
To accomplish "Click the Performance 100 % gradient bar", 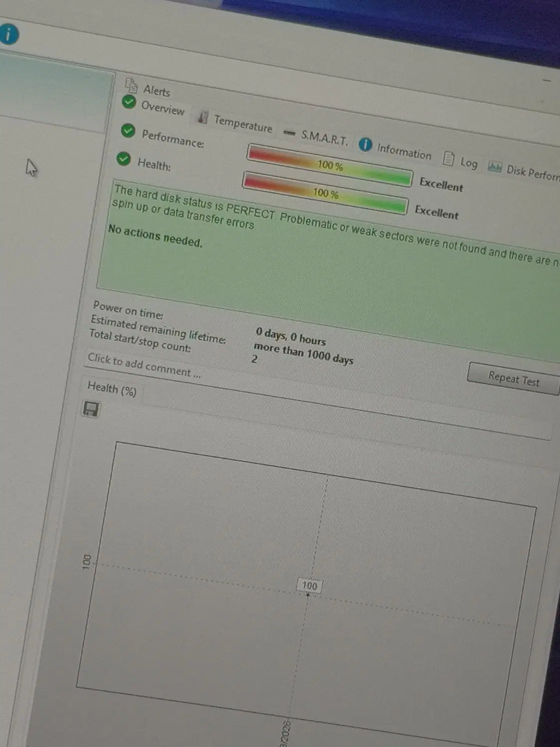I will point(330,165).
